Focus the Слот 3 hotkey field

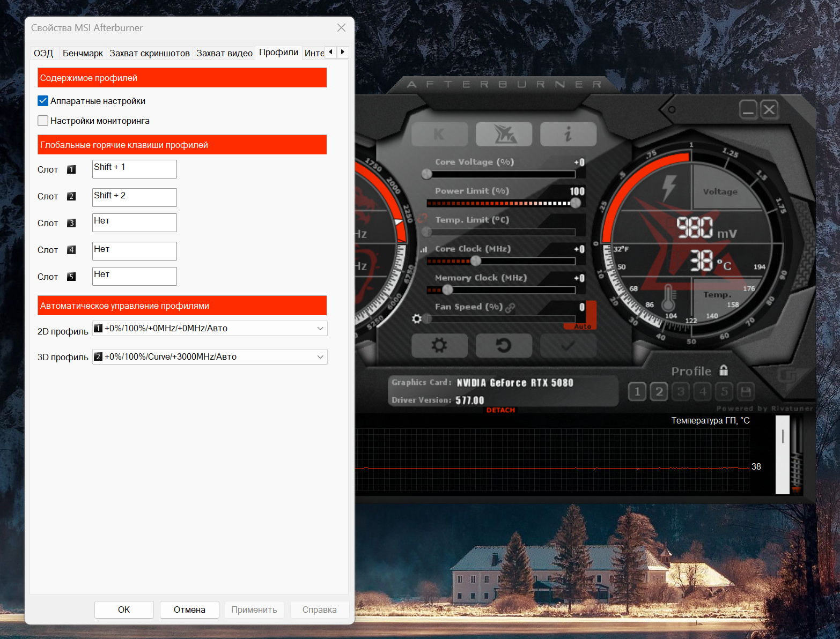[135, 222]
